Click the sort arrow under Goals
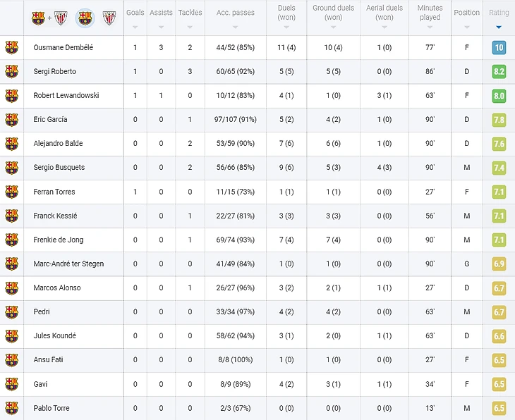Viewport: 515px width, 420px height. pyautogui.click(x=135, y=27)
